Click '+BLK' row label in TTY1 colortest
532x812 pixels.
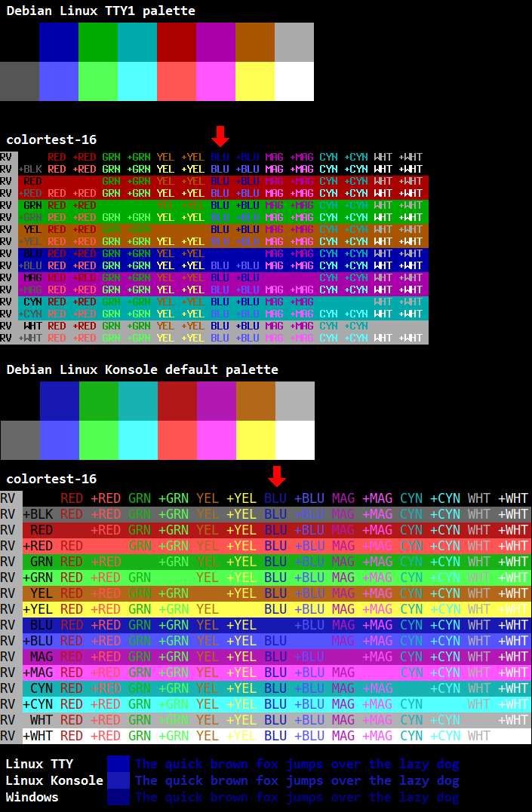[30, 169]
